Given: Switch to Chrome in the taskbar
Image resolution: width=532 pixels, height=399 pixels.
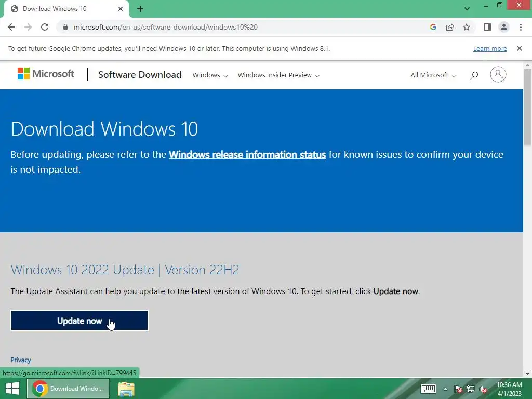Looking at the screenshot, I should [68, 389].
